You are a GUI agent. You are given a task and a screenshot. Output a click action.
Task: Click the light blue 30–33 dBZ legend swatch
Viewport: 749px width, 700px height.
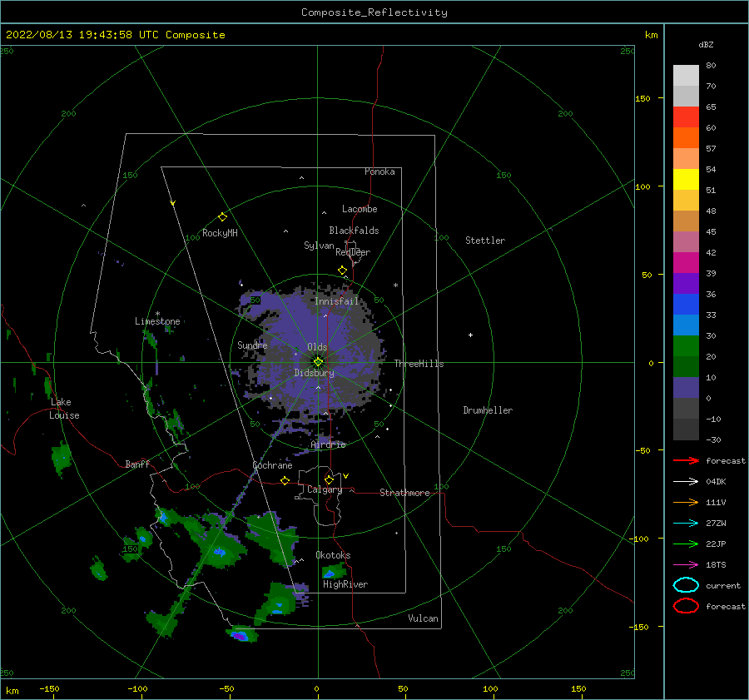coord(686,325)
